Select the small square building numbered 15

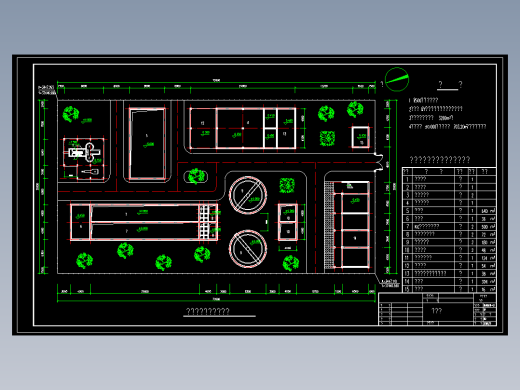361,137
